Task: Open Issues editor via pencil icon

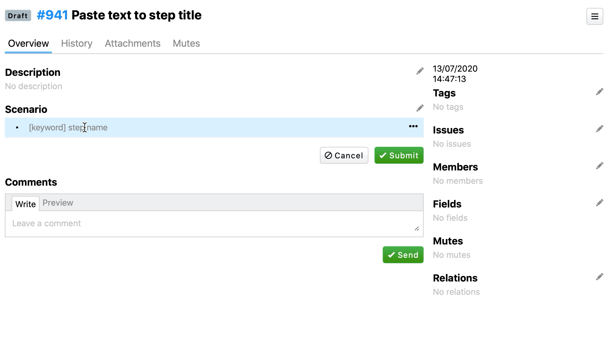Action: tap(599, 129)
